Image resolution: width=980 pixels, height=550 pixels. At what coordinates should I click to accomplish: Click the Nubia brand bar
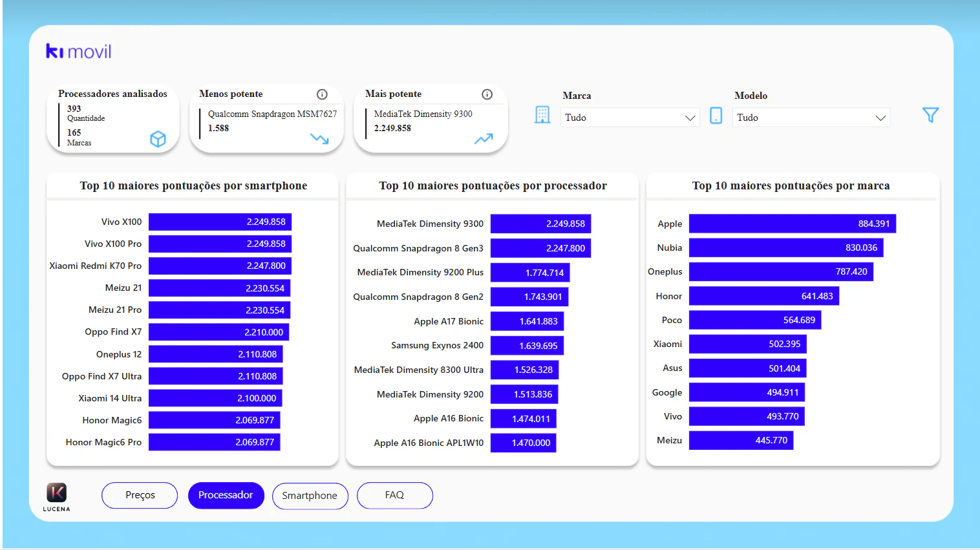coord(786,248)
